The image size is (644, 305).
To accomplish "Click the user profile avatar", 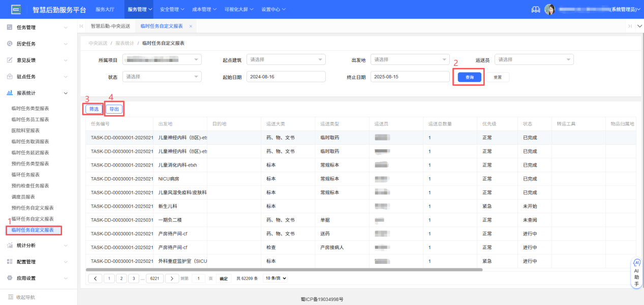I will coord(550,9).
